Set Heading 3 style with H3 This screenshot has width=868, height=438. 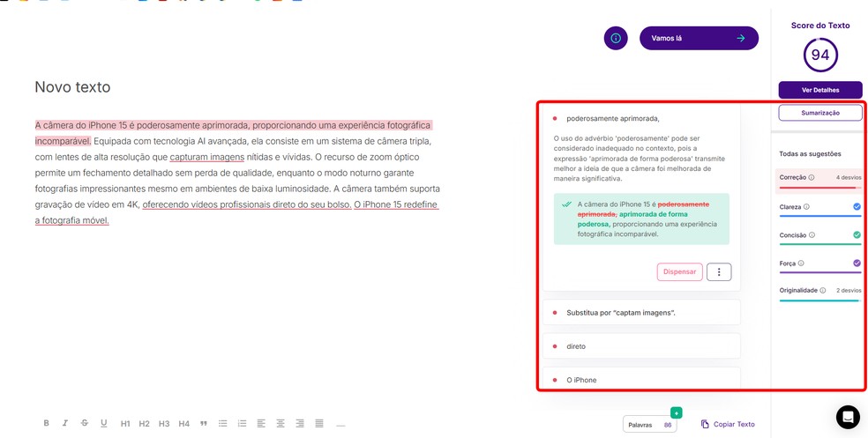coord(164,424)
